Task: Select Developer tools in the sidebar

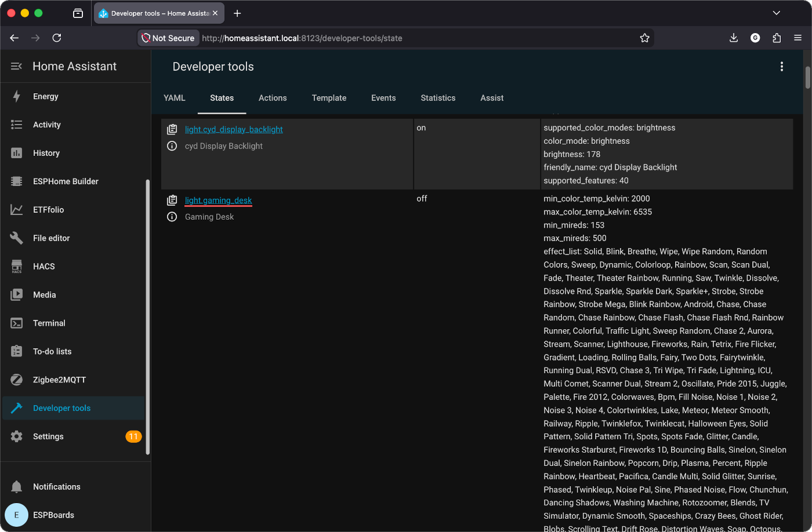Action: [x=73, y=409]
